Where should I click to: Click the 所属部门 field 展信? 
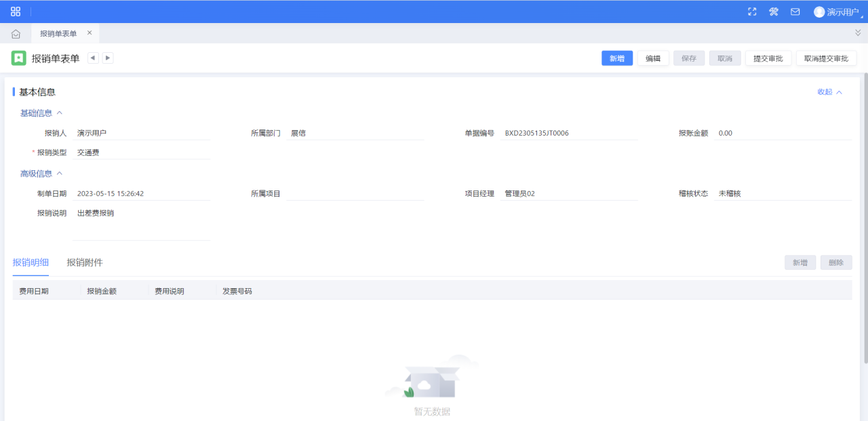click(x=355, y=134)
